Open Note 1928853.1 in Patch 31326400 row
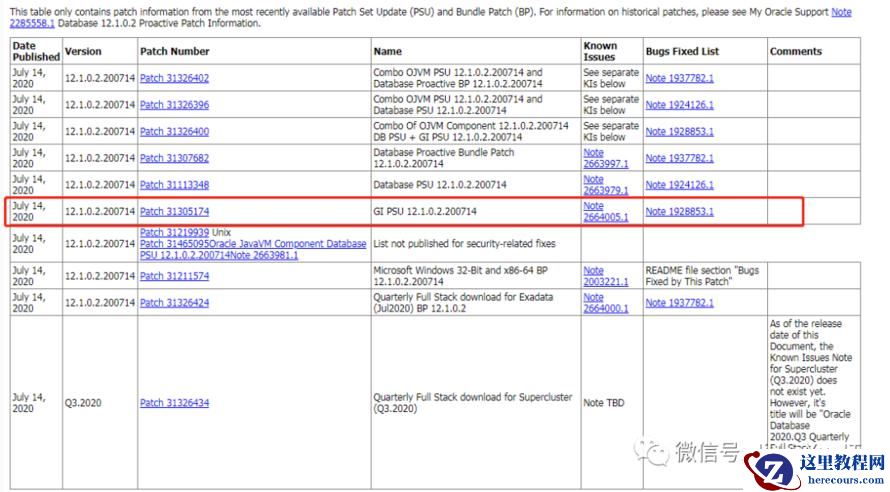890x492 pixels. 679,132
